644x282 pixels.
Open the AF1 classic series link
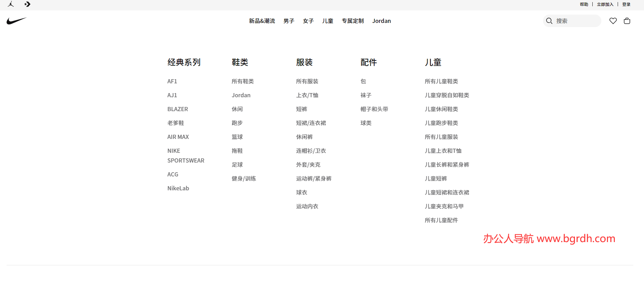(x=172, y=81)
